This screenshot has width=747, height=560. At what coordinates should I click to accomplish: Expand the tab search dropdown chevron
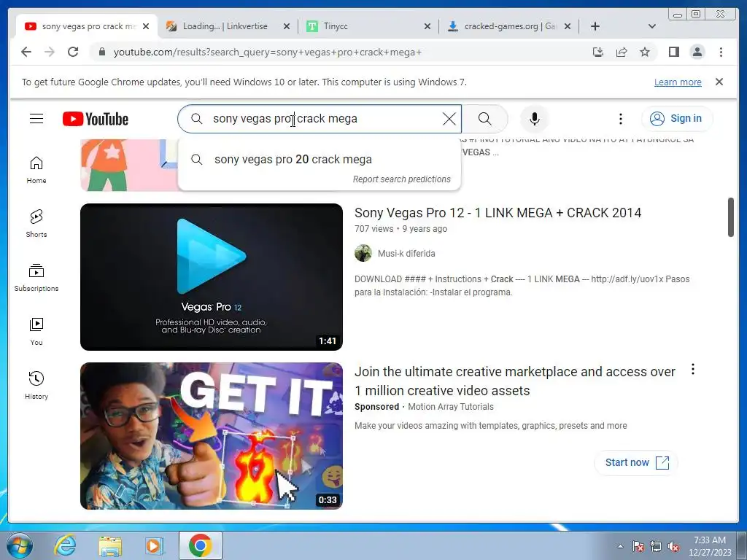click(x=652, y=26)
